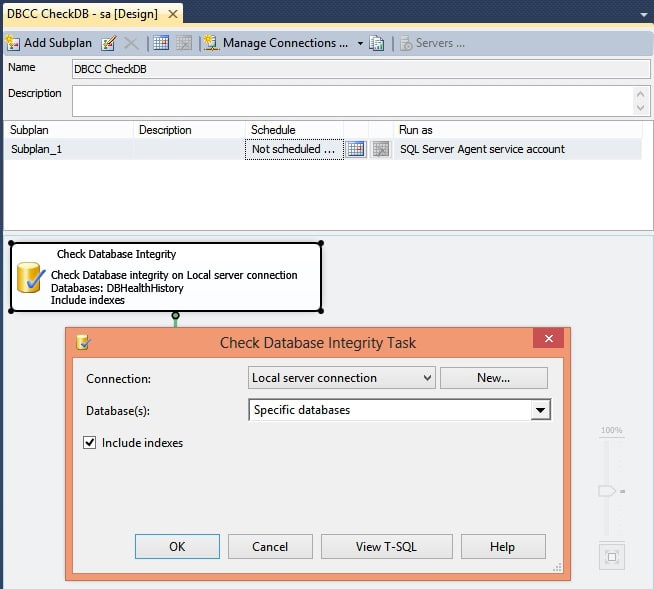
Task: Click the zoom fit-to-window icon
Action: tap(612, 557)
